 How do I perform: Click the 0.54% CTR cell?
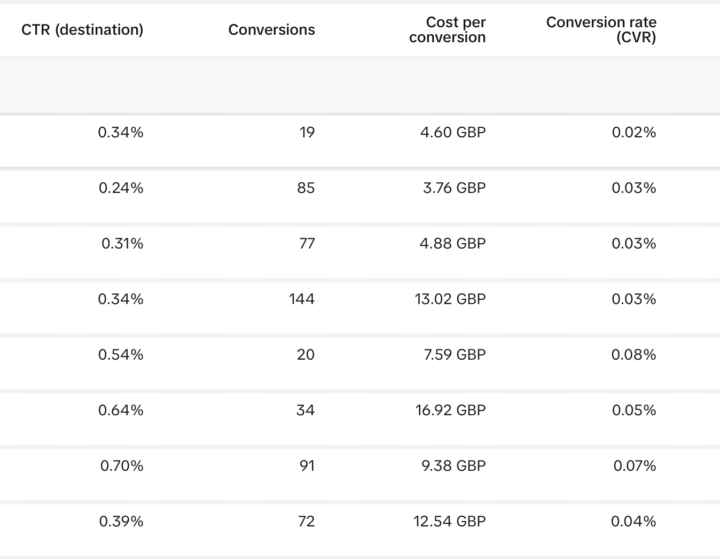(120, 355)
